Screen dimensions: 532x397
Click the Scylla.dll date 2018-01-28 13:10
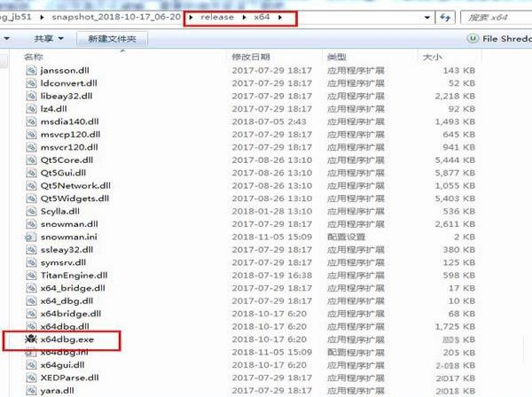coord(272,212)
